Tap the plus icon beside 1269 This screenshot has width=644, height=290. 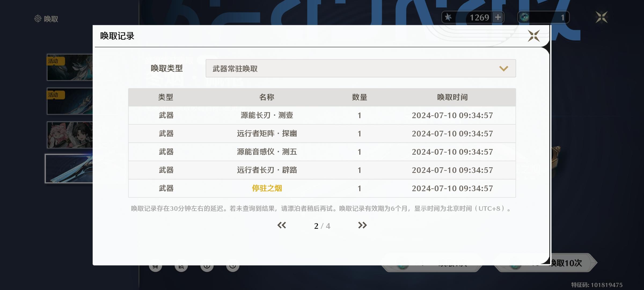498,17
